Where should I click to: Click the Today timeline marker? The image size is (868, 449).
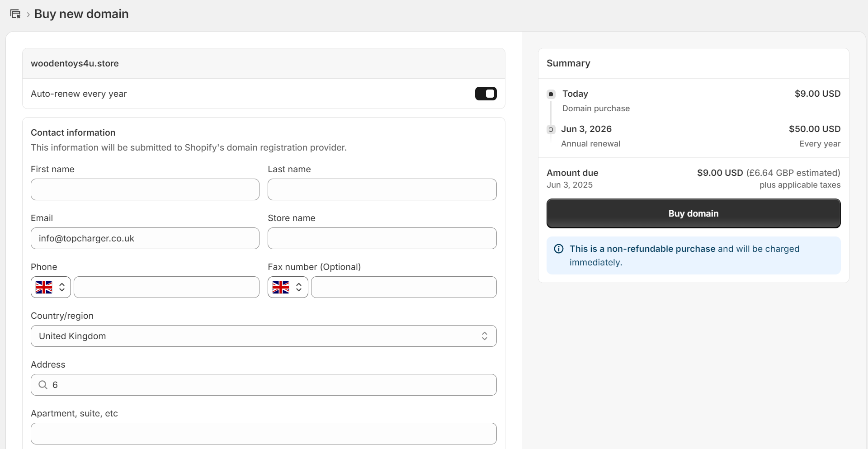551,94
